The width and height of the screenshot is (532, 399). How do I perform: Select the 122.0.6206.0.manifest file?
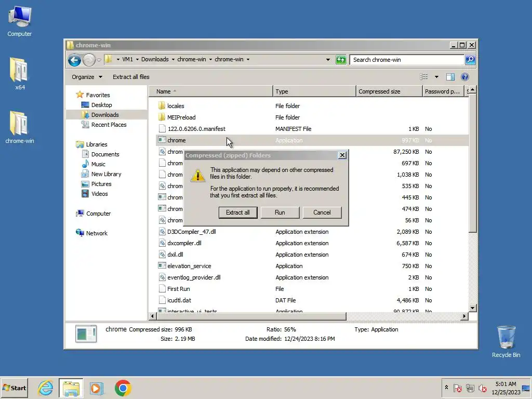196,129
